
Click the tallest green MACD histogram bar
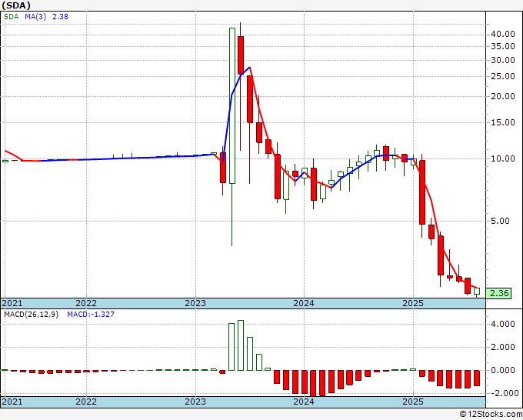241,345
